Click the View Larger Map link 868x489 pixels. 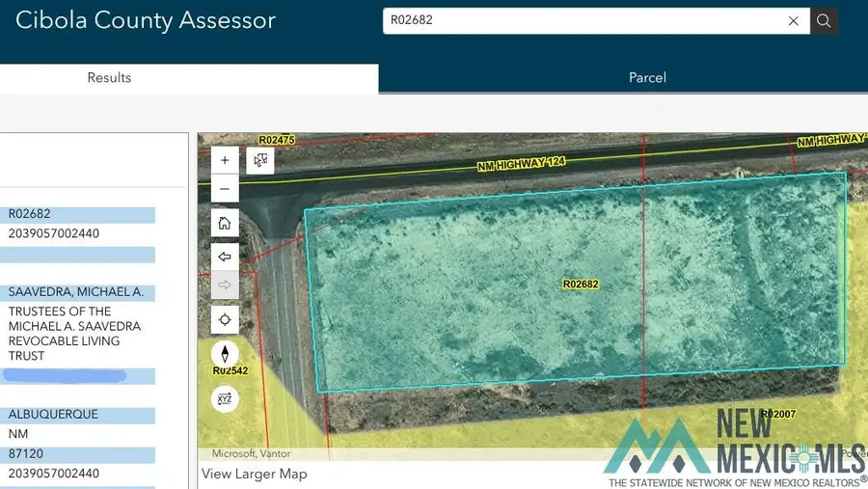(x=255, y=474)
